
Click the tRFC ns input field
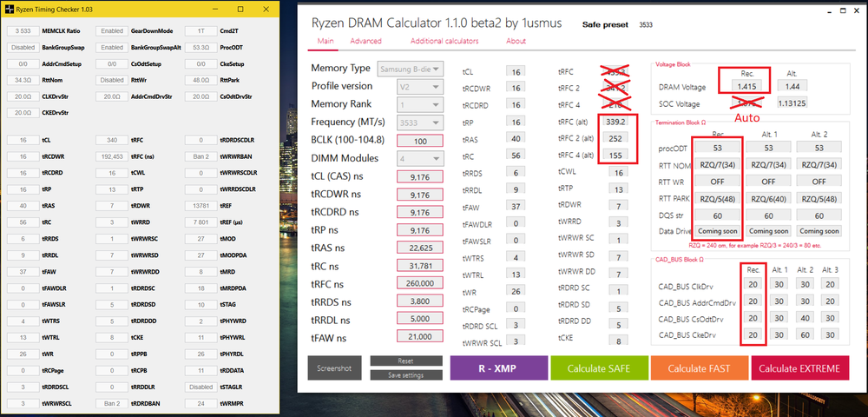(x=420, y=283)
